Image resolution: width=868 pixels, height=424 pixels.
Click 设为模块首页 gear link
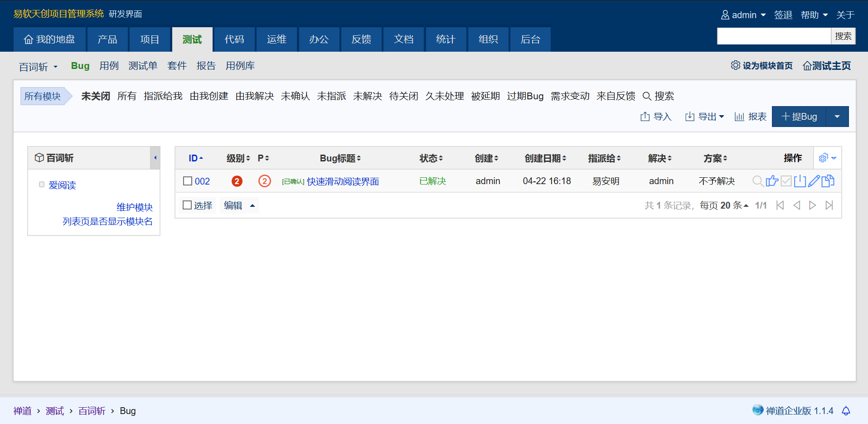pos(761,66)
